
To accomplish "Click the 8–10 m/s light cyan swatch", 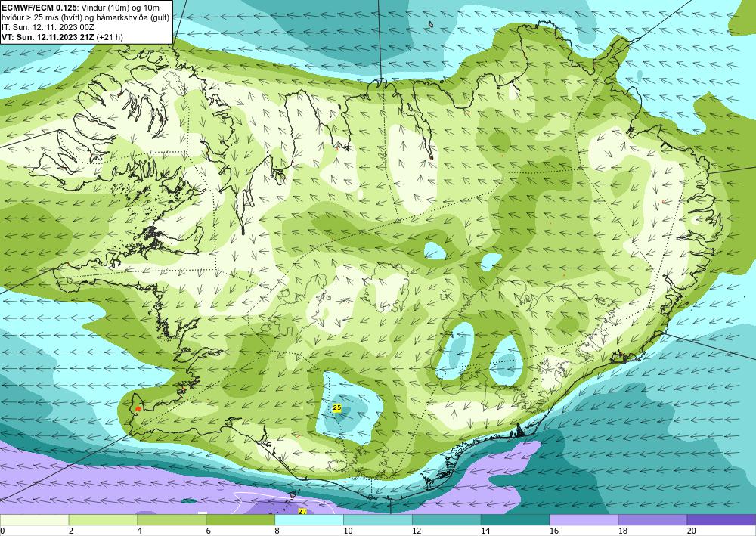I will pyautogui.click(x=309, y=520).
